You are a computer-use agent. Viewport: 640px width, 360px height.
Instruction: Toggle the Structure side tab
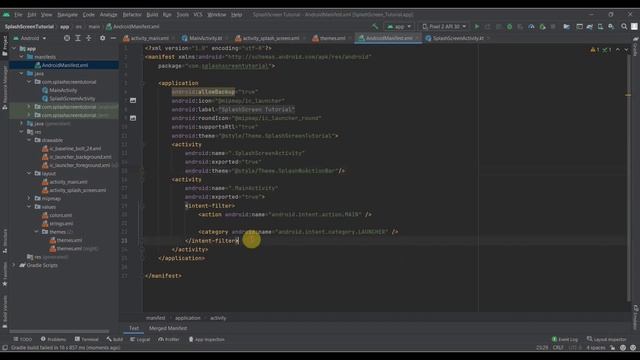(5, 241)
